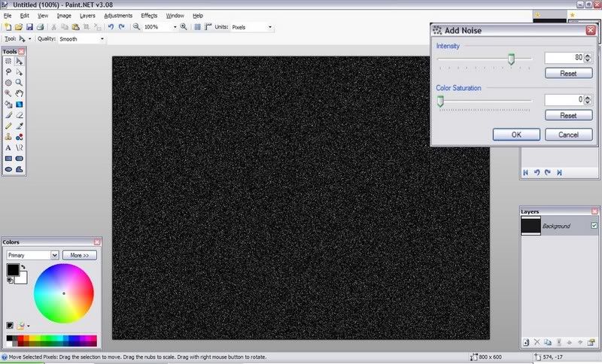602x364 pixels.
Task: Select the Clone Stamp tool
Action: point(8,137)
